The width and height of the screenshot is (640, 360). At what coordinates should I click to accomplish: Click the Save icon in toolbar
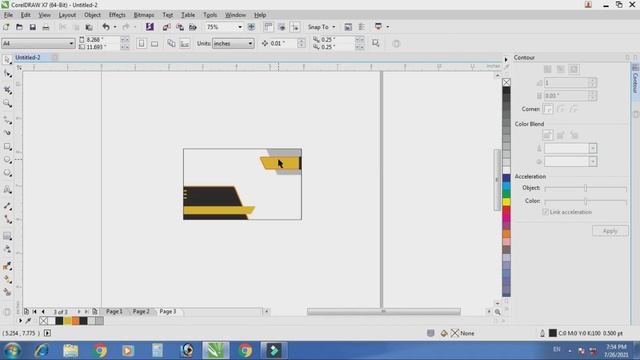pyautogui.click(x=33, y=27)
